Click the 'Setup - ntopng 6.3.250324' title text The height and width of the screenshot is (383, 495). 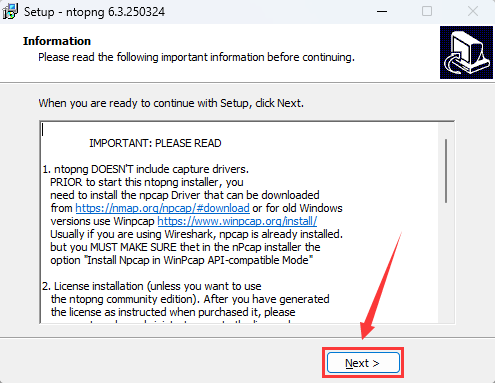tap(94, 12)
